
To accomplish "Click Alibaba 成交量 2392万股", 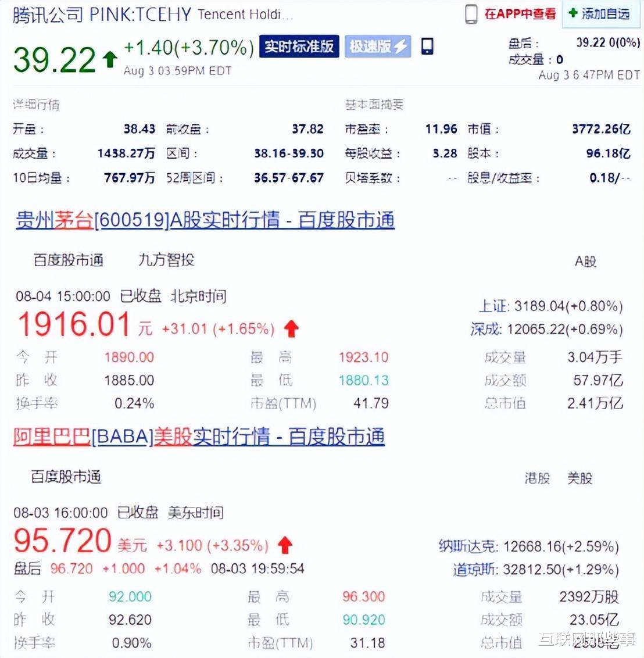I will [589, 596].
